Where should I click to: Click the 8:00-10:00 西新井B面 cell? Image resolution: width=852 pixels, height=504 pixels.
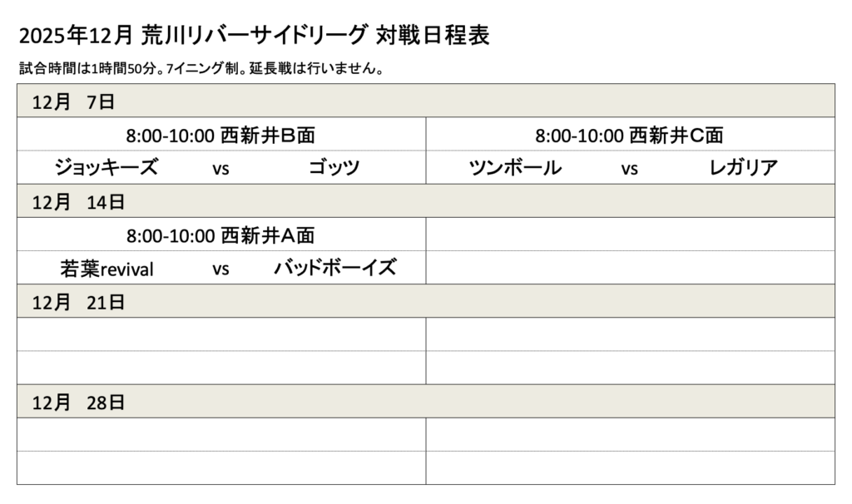click(220, 135)
